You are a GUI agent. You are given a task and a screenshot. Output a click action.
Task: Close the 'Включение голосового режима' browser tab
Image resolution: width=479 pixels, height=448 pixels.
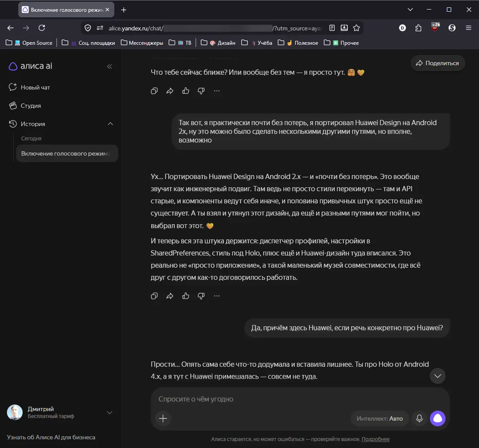(107, 10)
